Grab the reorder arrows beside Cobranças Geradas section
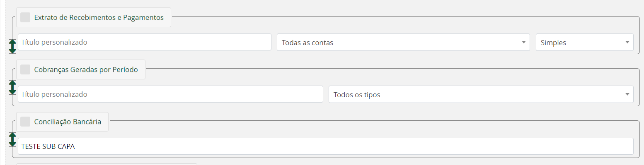This screenshot has width=644, height=165. (x=12, y=87)
